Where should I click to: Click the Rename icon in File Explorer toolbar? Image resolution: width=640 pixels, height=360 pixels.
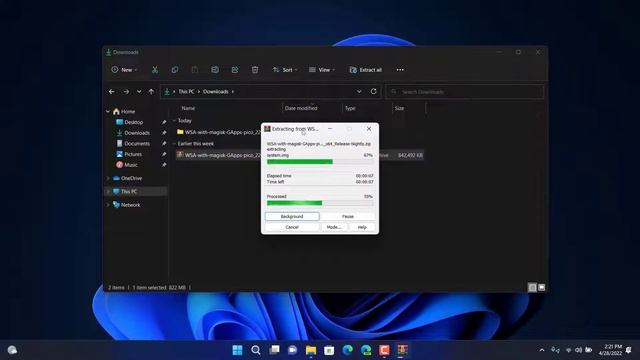coord(215,70)
